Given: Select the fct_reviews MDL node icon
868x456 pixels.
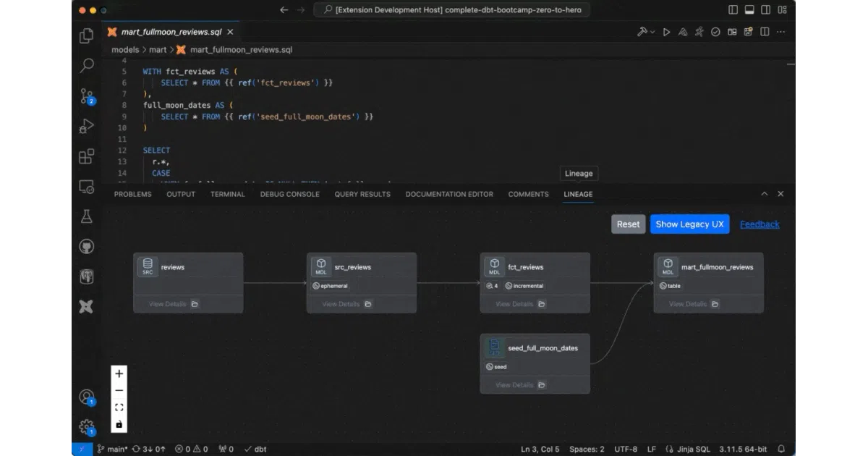Looking at the screenshot, I should (495, 266).
